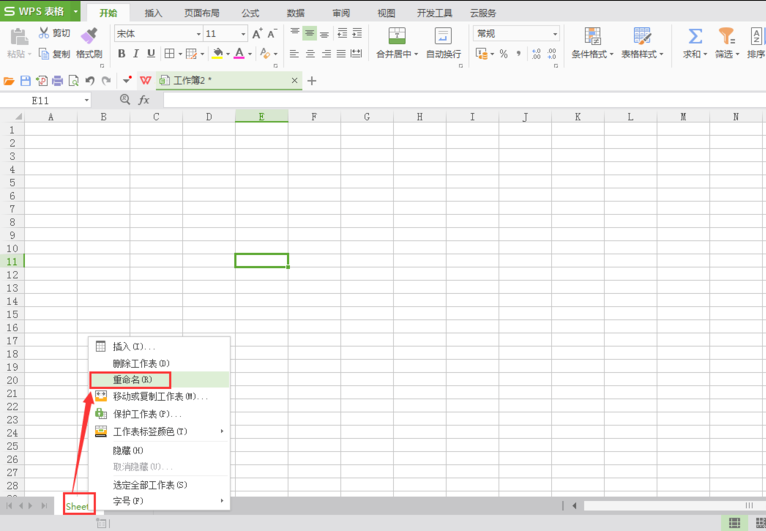Click the Wrap Text icon
The width and height of the screenshot is (766, 531).
click(443, 36)
